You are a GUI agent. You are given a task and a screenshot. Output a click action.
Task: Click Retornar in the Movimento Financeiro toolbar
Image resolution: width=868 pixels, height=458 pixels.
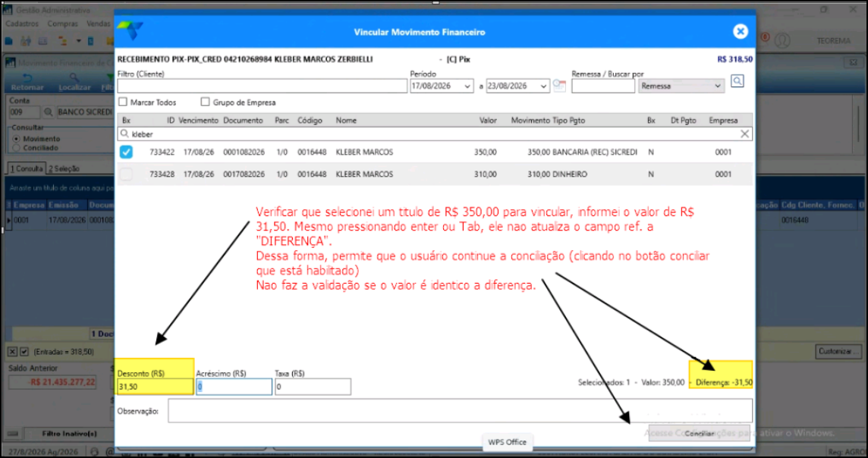coord(27,83)
